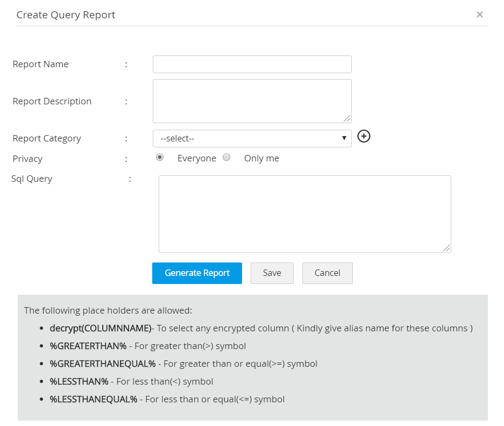This screenshot has width=504, height=426.
Task: Click inside the Sql Query text area
Action: coord(304,214)
